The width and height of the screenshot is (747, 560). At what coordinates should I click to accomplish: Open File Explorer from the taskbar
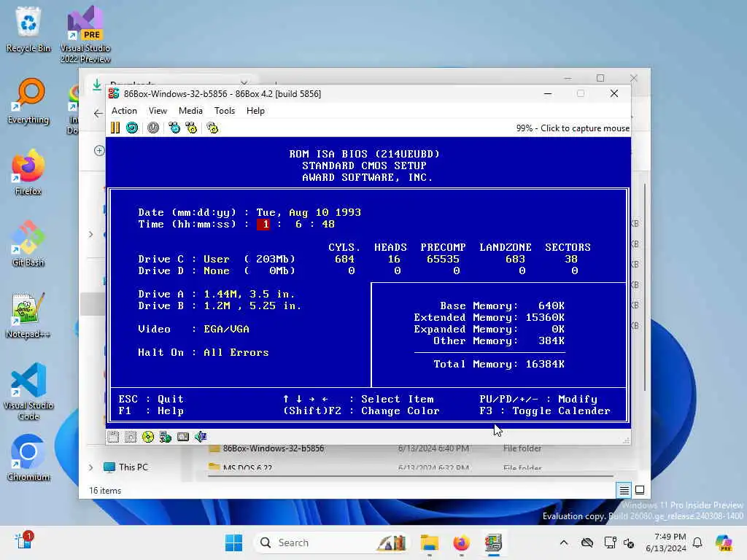[x=429, y=542]
